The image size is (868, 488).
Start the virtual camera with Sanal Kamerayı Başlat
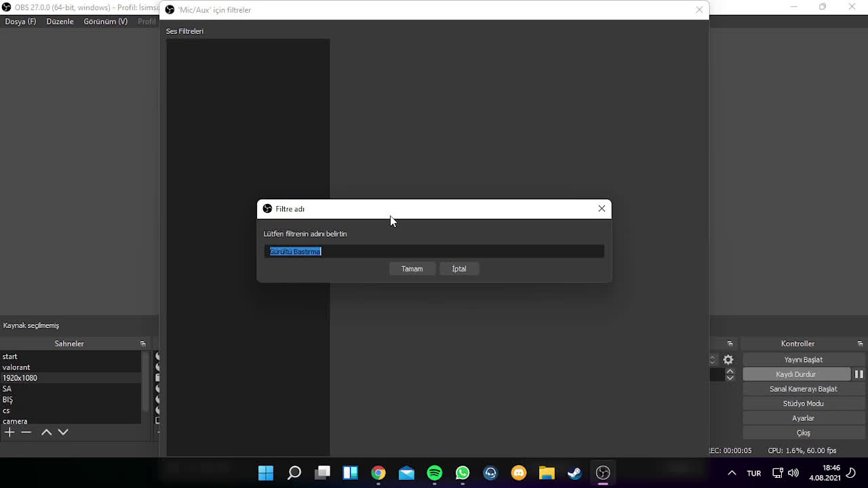pos(803,388)
